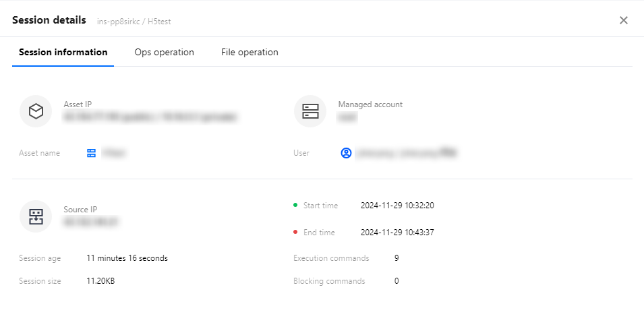Click the end time value 10:43:37
Viewport: 644px width, 335px height.
(x=397, y=233)
